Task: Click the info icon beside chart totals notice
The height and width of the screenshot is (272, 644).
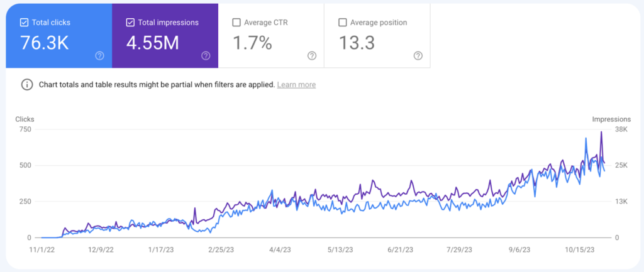Action: click(x=27, y=85)
